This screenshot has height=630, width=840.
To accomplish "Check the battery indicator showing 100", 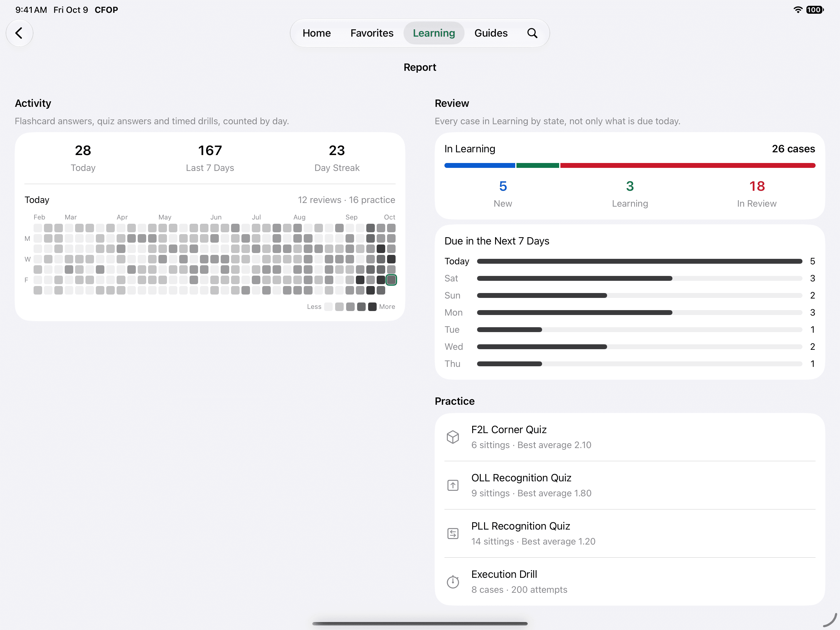I will pos(815,10).
